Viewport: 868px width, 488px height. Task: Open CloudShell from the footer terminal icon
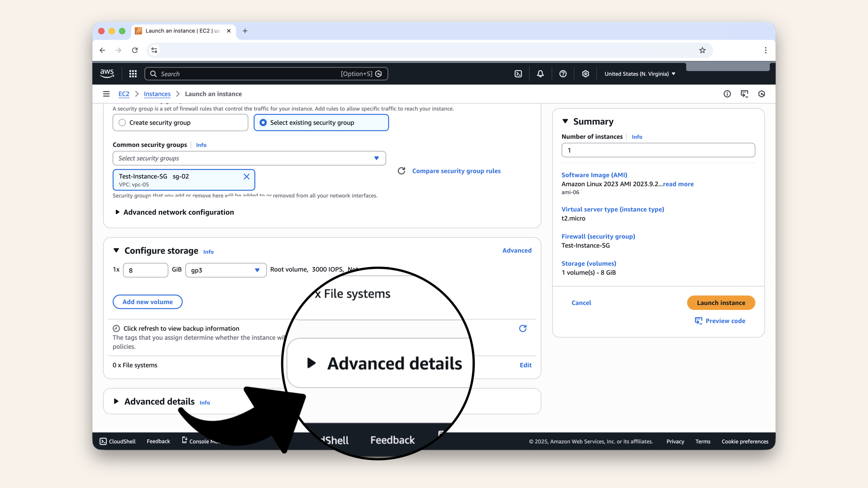tap(103, 441)
